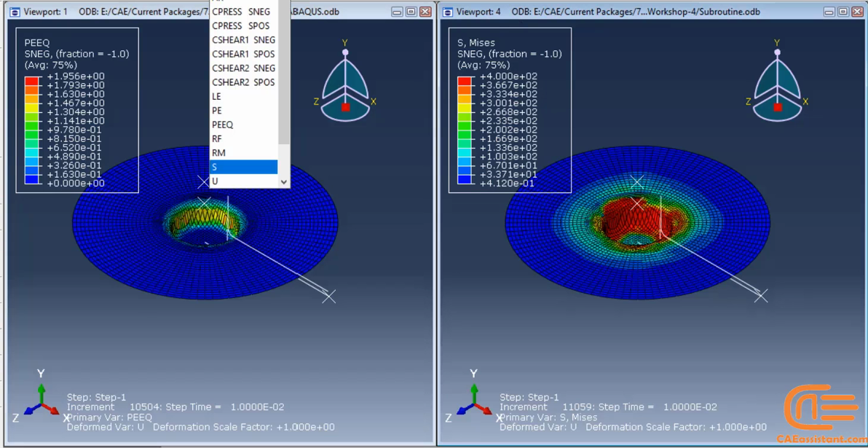The width and height of the screenshot is (868, 448).
Task: Click the red swatch beside +1.956e+00
Action: pos(33,81)
